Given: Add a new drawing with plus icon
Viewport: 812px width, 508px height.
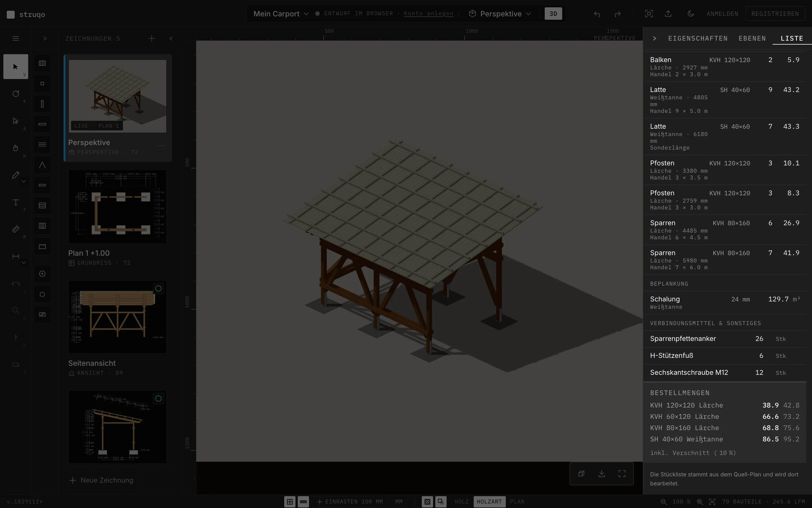Looking at the screenshot, I should point(152,38).
